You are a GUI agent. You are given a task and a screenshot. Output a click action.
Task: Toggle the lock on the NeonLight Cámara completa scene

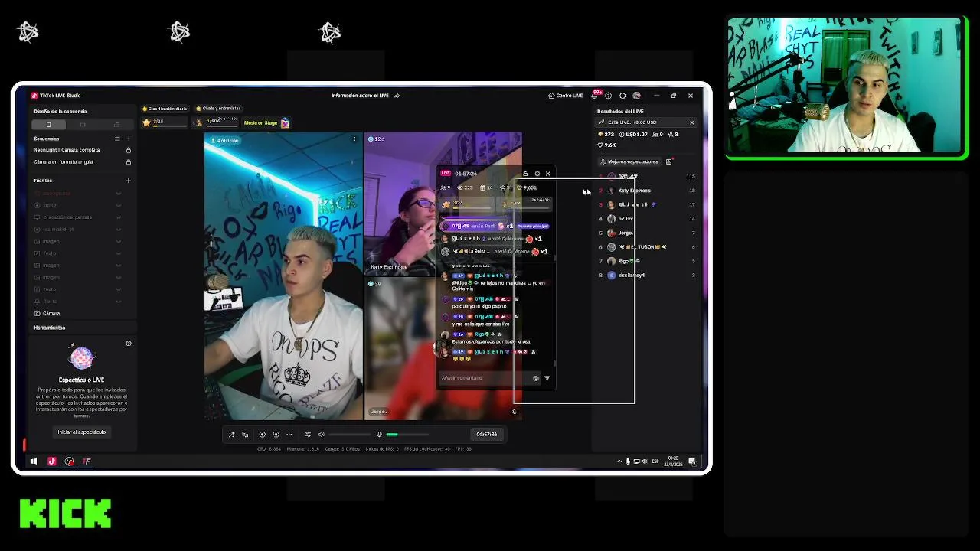(x=128, y=150)
